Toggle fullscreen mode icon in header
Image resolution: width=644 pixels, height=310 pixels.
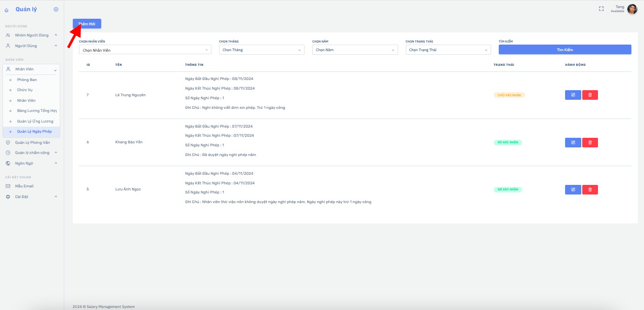[x=601, y=9]
